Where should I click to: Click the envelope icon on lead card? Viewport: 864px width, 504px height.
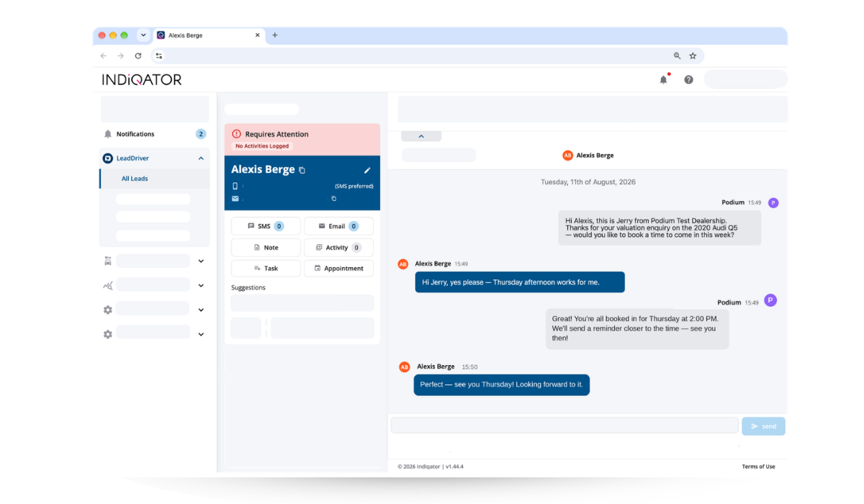coord(235,199)
